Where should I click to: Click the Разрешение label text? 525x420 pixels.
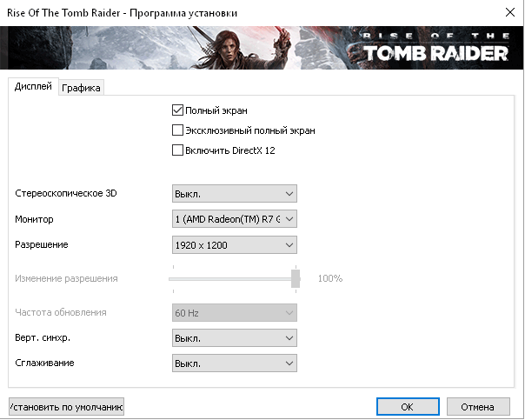pos(42,244)
